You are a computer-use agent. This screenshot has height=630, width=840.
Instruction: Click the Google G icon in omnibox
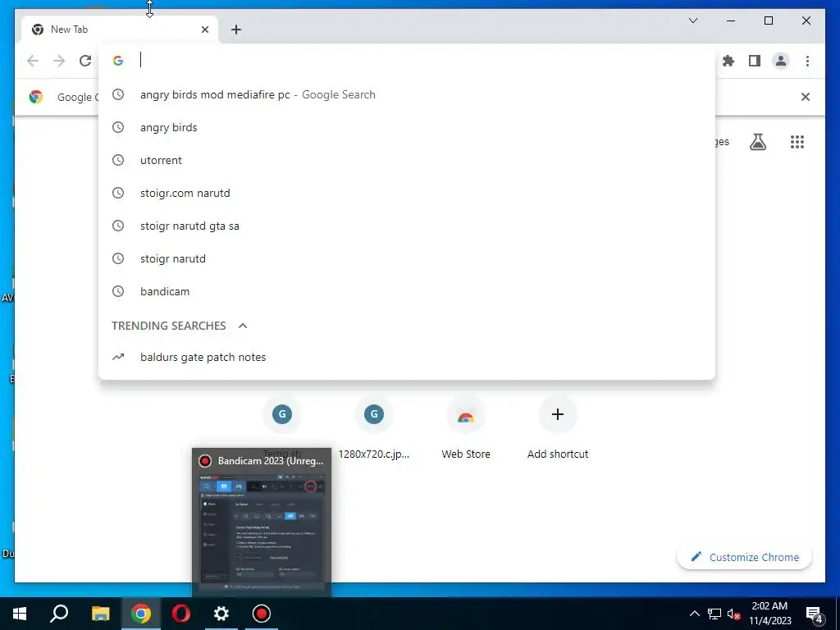tap(118, 61)
